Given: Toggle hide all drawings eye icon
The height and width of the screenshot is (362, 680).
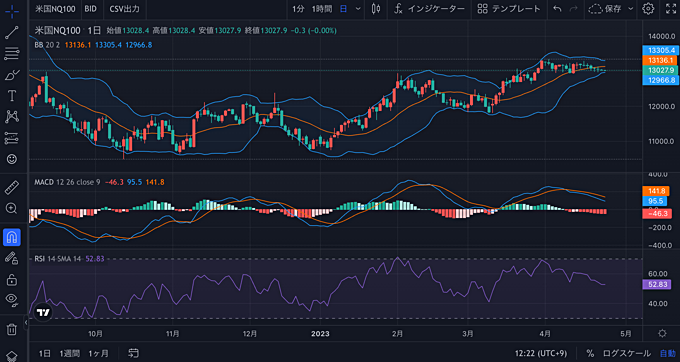Looking at the screenshot, I should (x=12, y=300).
